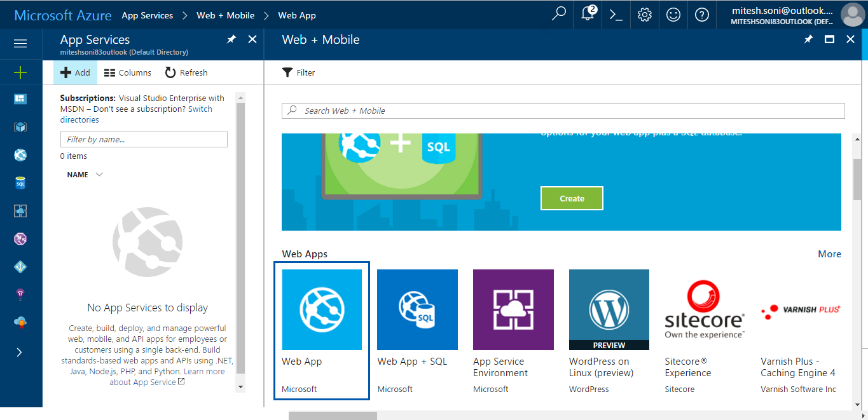Screen dimensions: 868x420
Task: Click Web + Mobile vertical scrollbar thumb
Action: 858,179
